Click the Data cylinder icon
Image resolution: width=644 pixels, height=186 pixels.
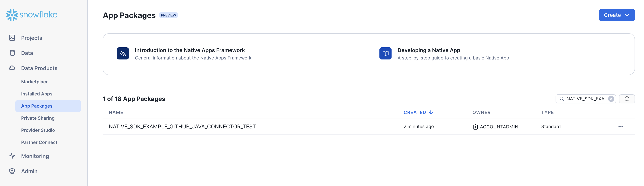(x=12, y=53)
